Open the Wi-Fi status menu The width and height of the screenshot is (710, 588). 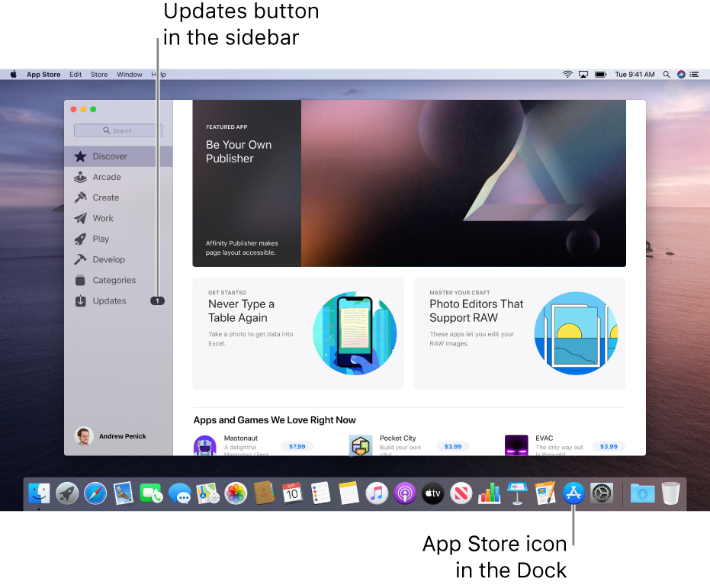567,74
